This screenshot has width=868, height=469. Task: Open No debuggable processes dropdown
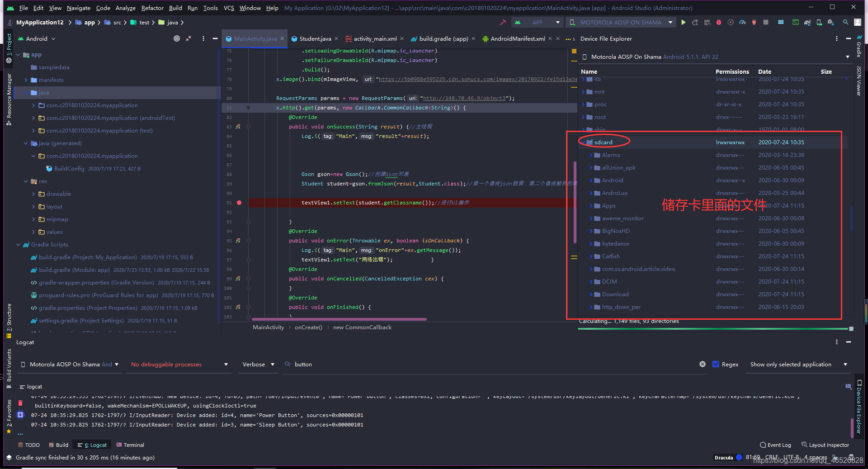tap(179, 364)
